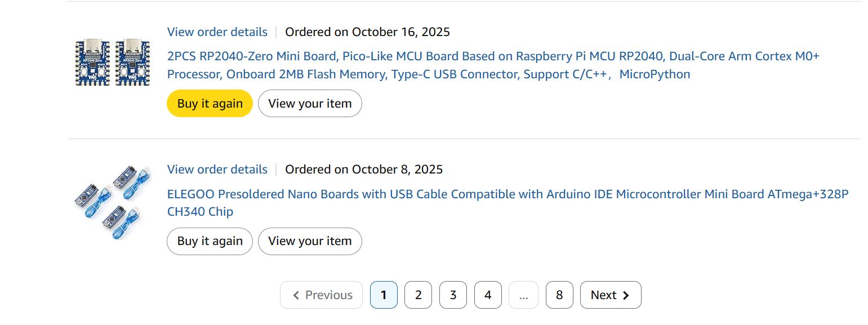The height and width of the screenshot is (325, 868).
Task: Buy the ELEGOO Nano boards again
Action: pos(210,241)
